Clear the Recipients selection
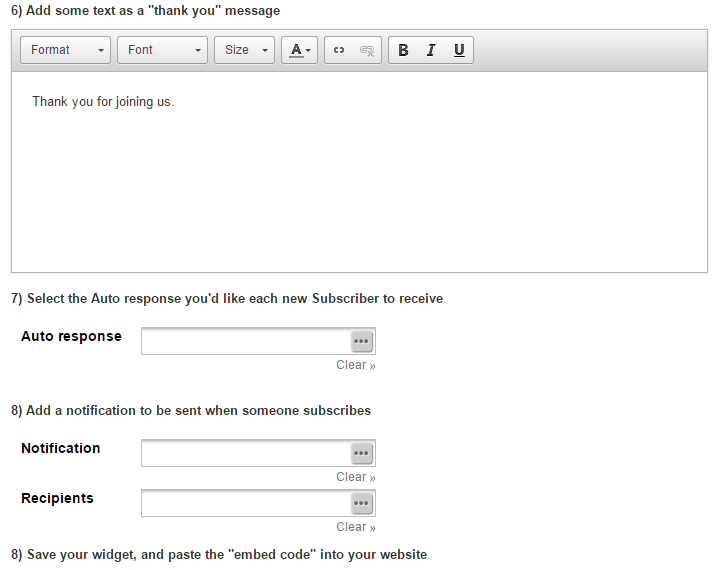This screenshot has height=570, width=717. click(x=355, y=527)
